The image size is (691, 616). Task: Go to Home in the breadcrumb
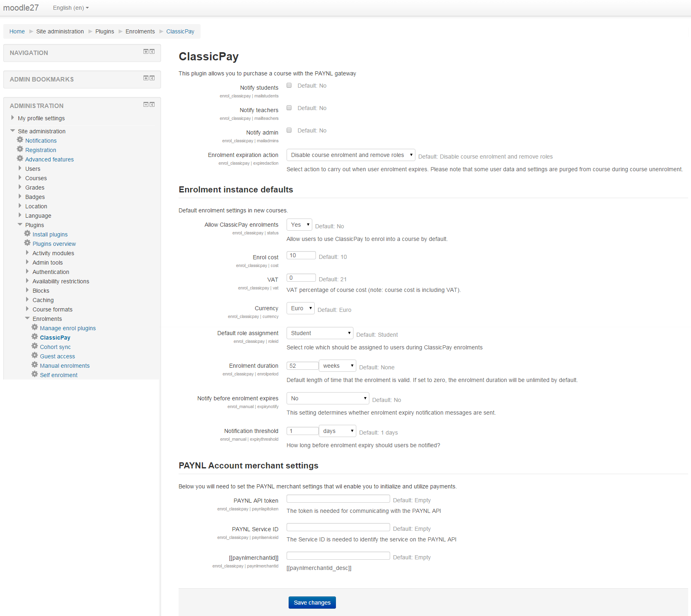(17, 31)
